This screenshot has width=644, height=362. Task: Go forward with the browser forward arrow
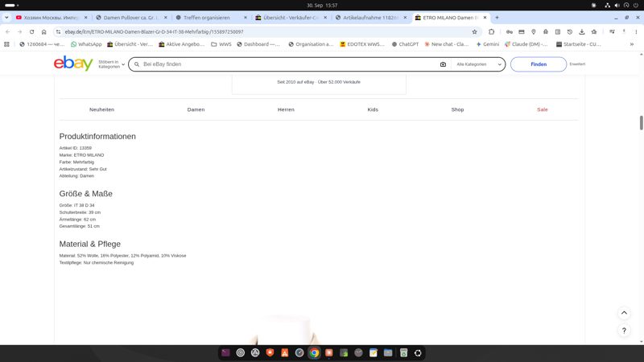19,31
